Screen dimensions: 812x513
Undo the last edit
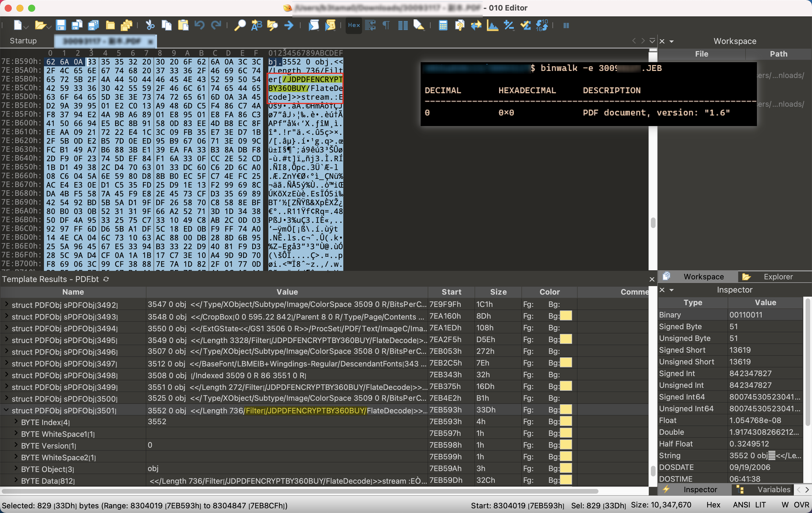click(x=199, y=25)
